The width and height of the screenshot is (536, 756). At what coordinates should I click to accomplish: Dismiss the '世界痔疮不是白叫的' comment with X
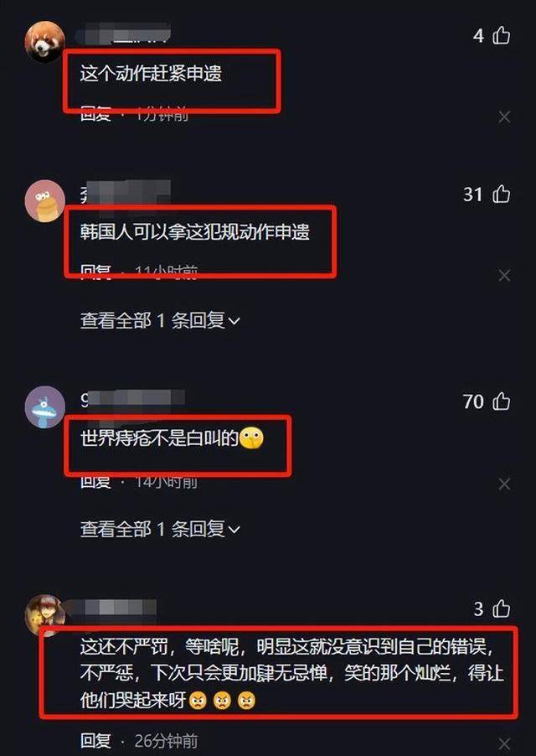[504, 484]
